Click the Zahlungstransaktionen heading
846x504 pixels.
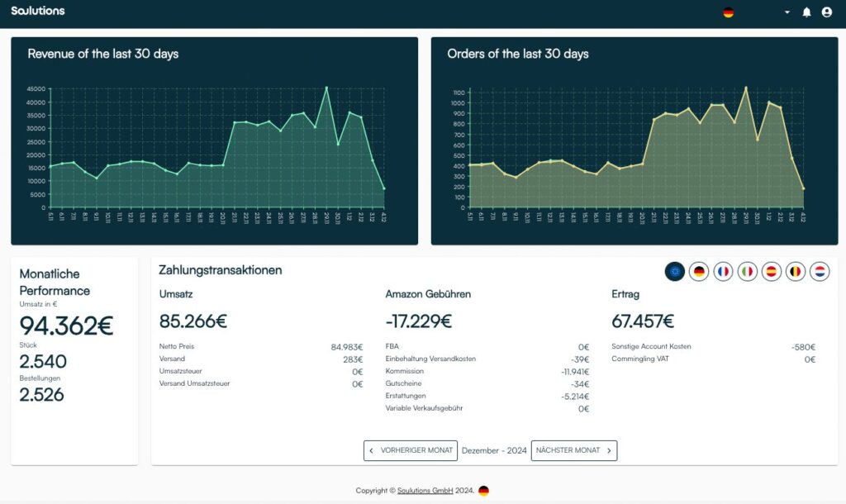[221, 270]
